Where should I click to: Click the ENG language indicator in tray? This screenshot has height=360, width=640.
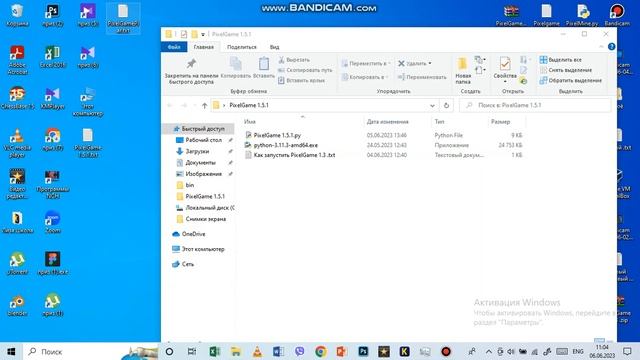tap(578, 351)
